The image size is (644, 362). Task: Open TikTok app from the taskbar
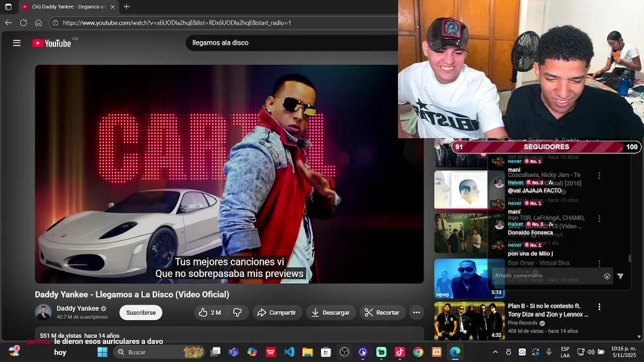point(399,352)
